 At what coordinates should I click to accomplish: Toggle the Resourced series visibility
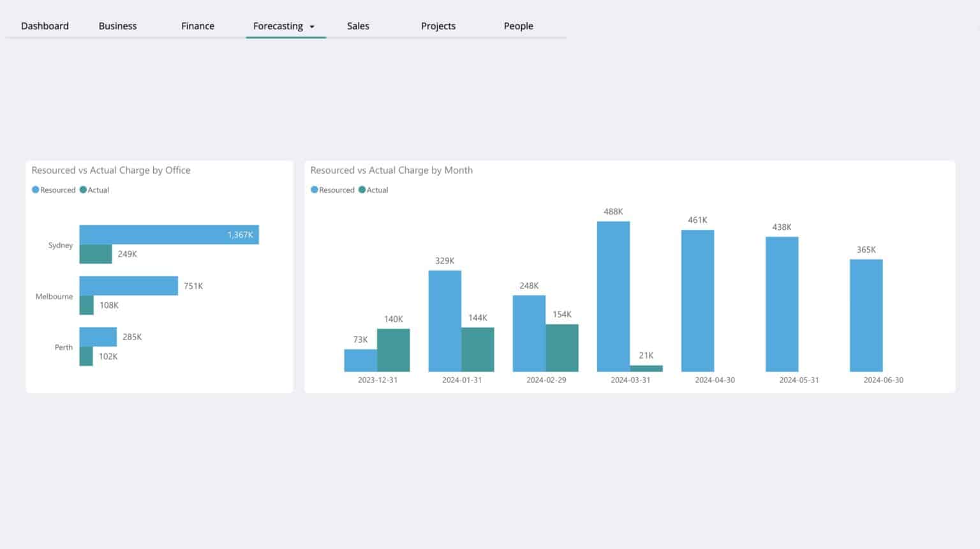click(57, 190)
